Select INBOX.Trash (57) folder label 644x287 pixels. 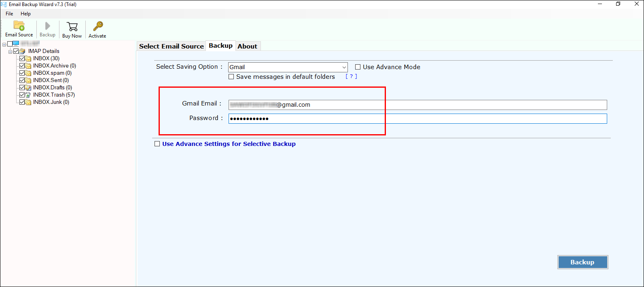pos(54,95)
